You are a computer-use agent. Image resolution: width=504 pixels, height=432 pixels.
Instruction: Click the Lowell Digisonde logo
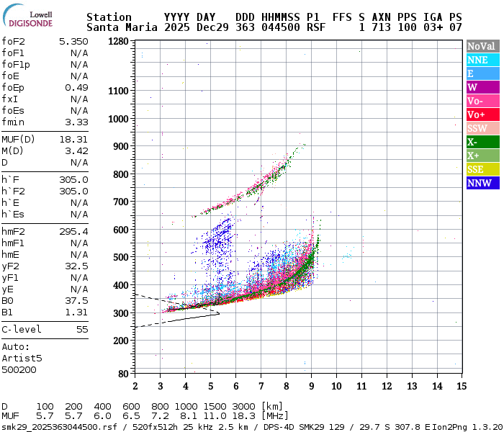coord(27,16)
